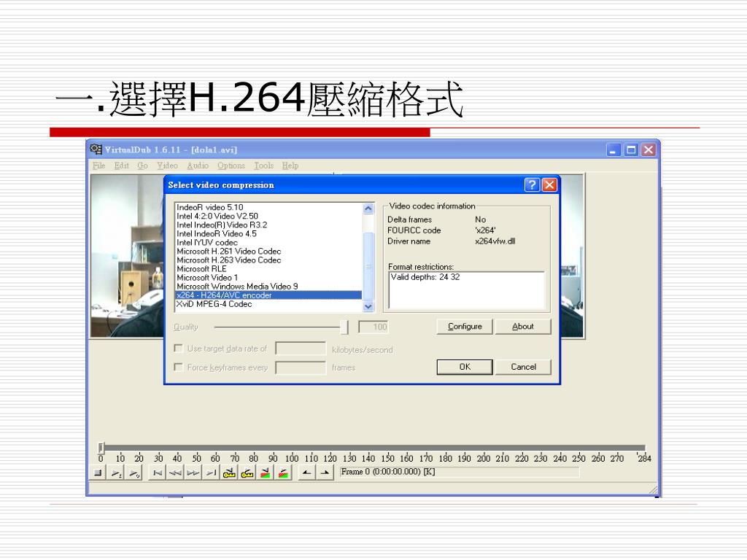Viewport: 747px width, 560px height.
Task: Click the timeline at frame 140
Action: (368, 448)
